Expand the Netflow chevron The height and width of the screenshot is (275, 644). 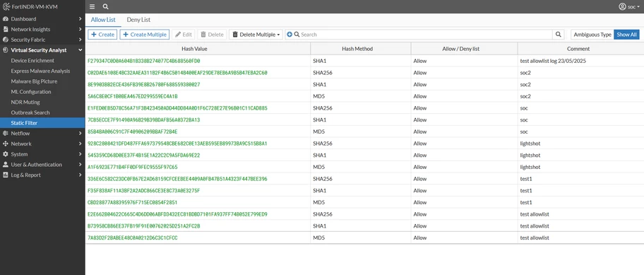80,133
